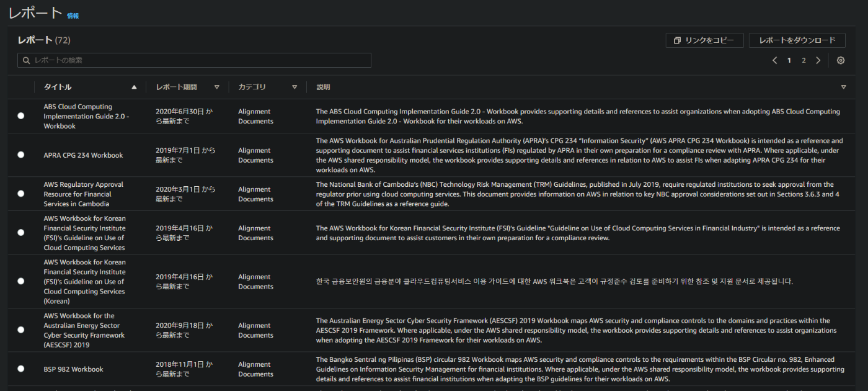Click period '2020年6月30日 から最新まで'

184,116
